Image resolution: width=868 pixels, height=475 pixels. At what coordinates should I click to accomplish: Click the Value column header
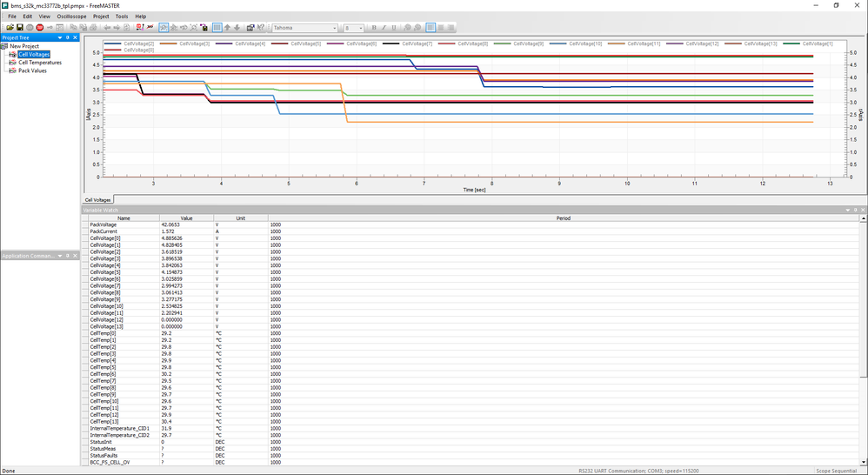(x=186, y=218)
